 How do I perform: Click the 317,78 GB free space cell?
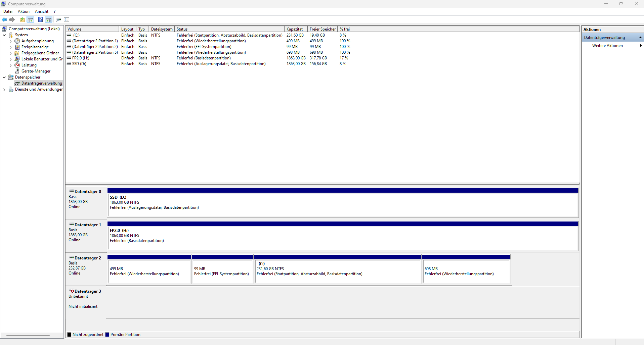tap(318, 58)
